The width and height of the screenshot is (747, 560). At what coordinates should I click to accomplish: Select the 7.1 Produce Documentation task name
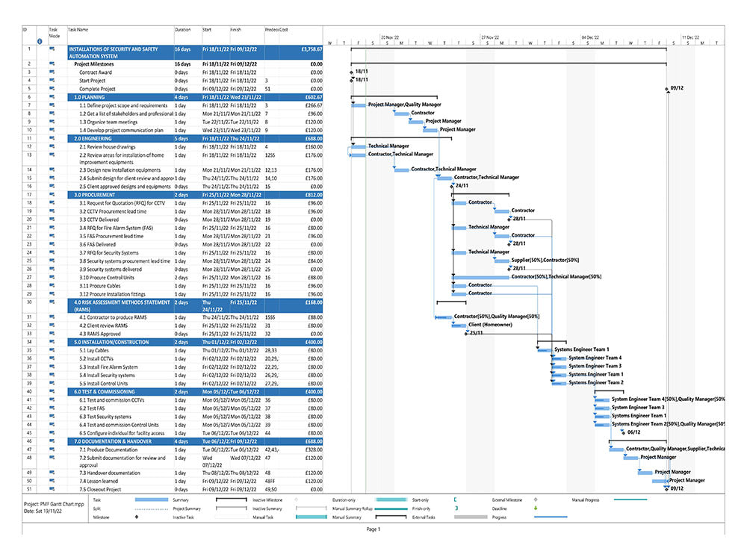click(x=108, y=449)
